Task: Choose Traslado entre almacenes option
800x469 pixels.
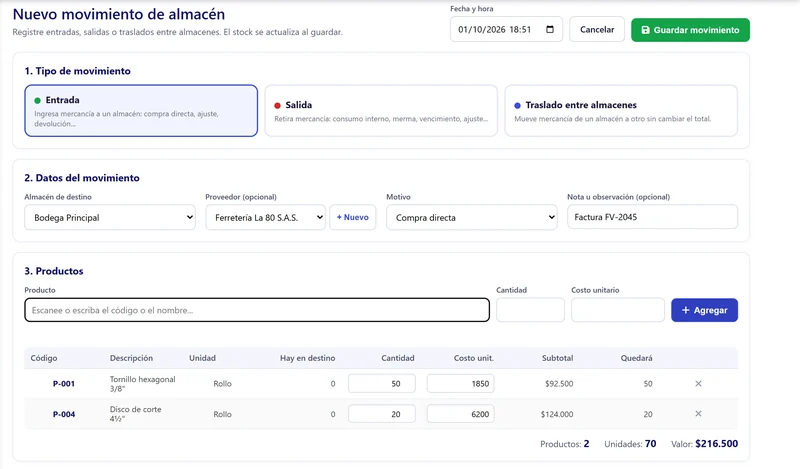Action: (x=621, y=111)
